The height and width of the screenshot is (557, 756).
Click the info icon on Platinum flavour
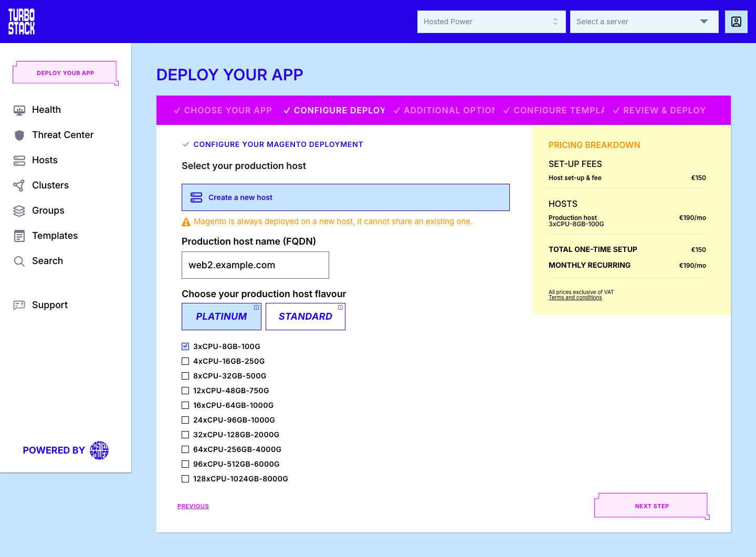pos(257,308)
